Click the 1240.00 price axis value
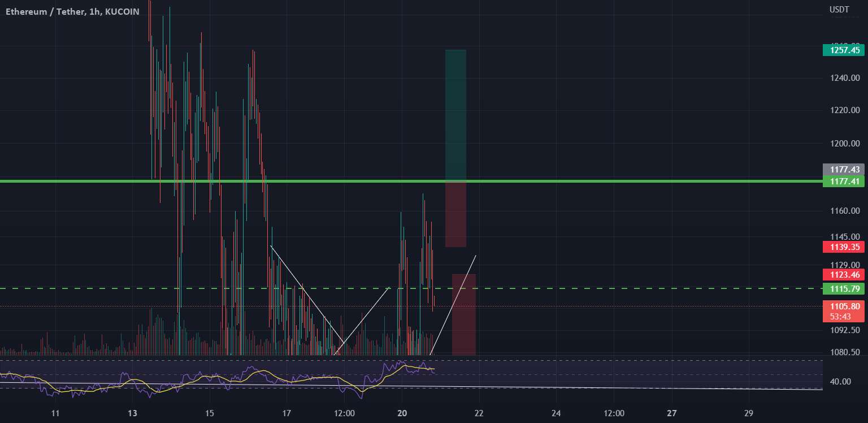Screen dimensions: 868x423 point(844,77)
